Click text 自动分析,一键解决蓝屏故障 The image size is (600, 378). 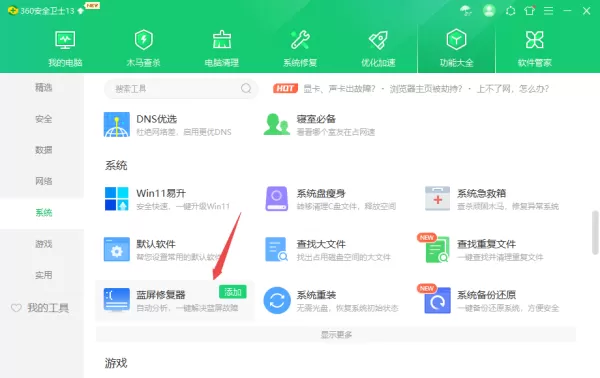coord(187,308)
